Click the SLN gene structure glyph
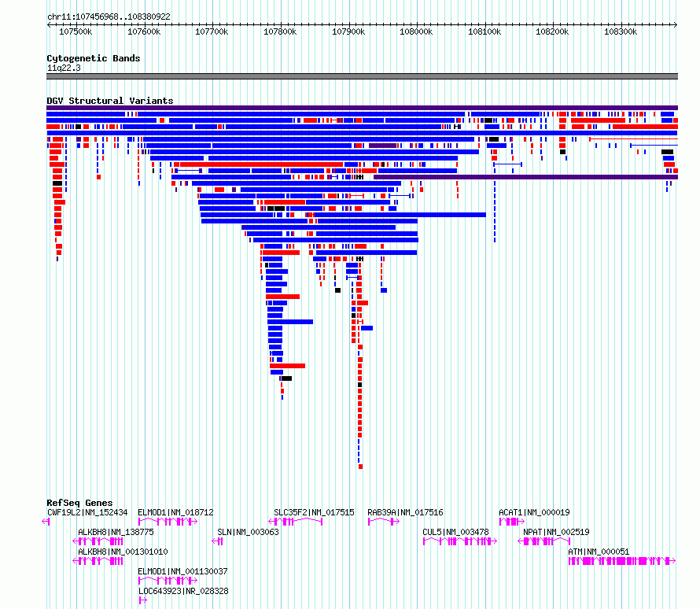Screen dimensions: 700x609 click(217, 541)
